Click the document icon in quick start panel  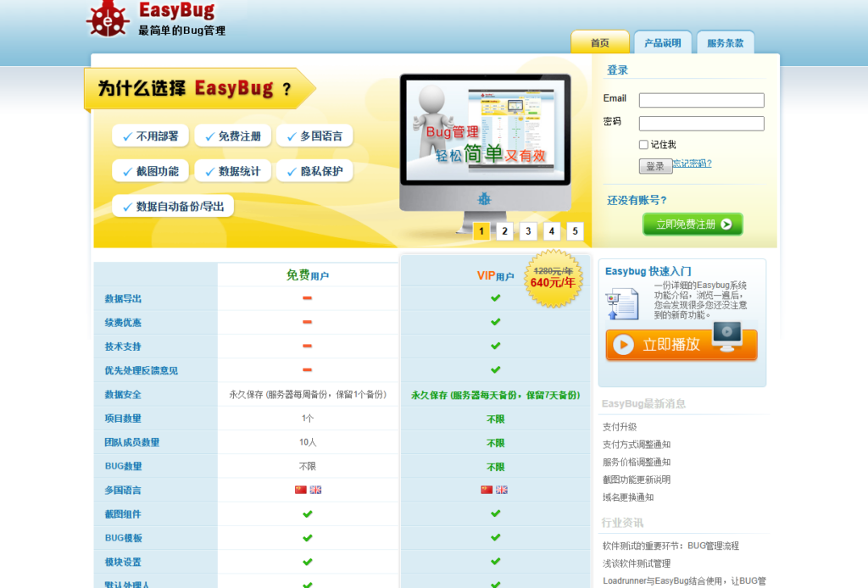622,304
